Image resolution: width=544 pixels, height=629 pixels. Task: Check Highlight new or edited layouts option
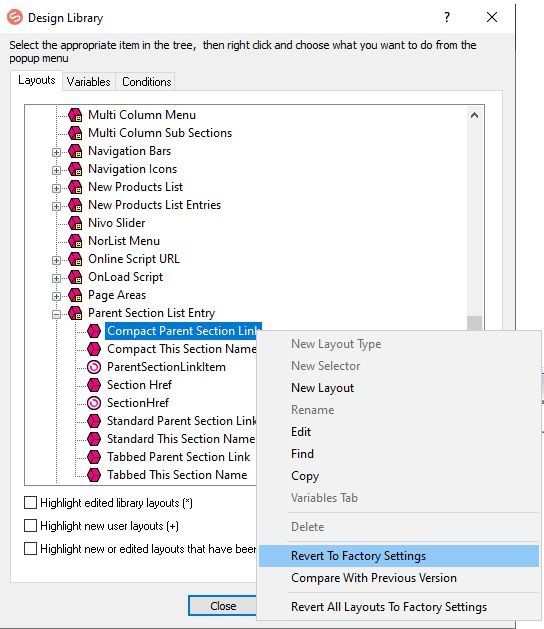click(30, 548)
